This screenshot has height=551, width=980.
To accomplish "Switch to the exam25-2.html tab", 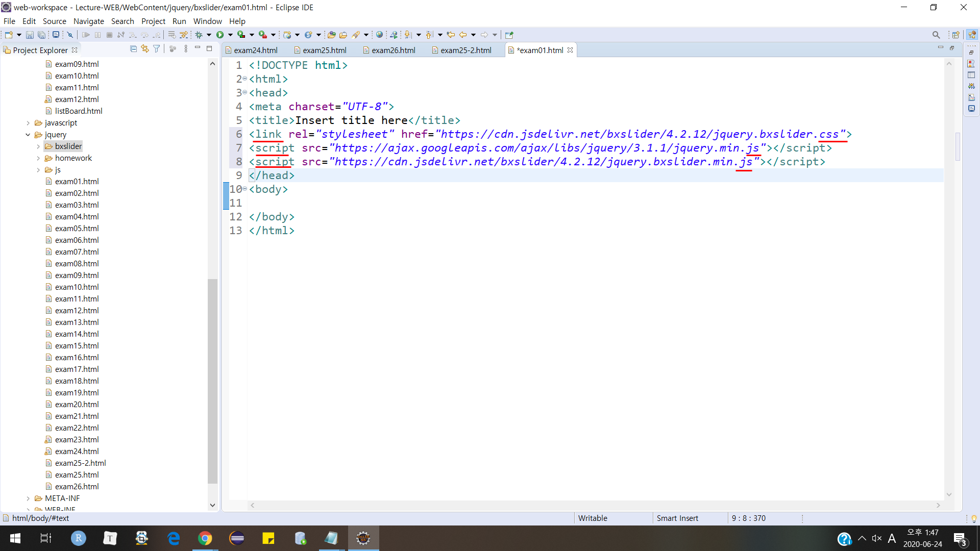I will pos(465,50).
